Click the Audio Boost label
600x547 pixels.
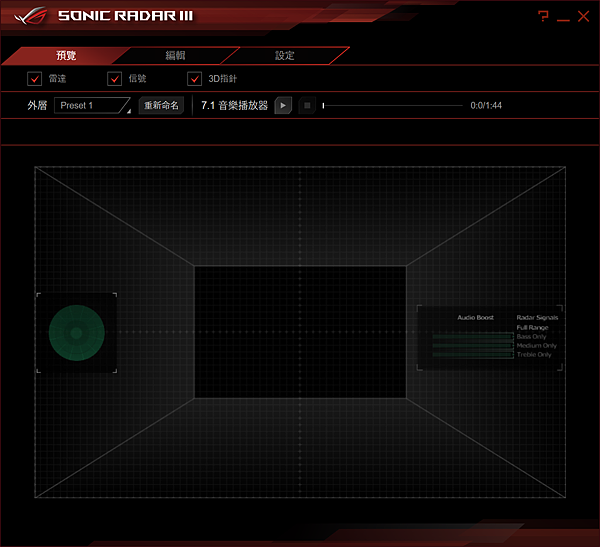point(476,318)
